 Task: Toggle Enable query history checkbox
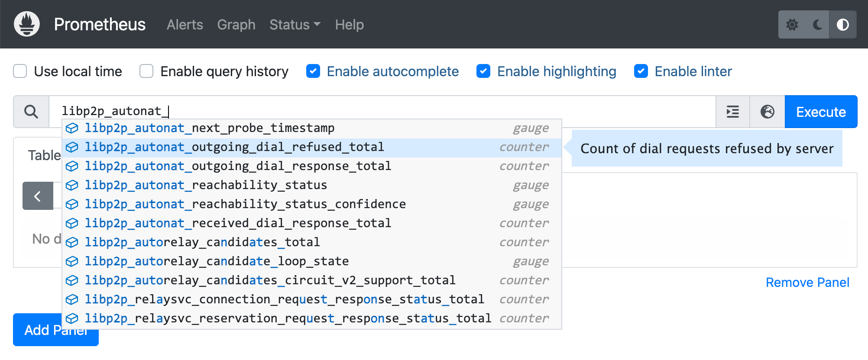(146, 71)
